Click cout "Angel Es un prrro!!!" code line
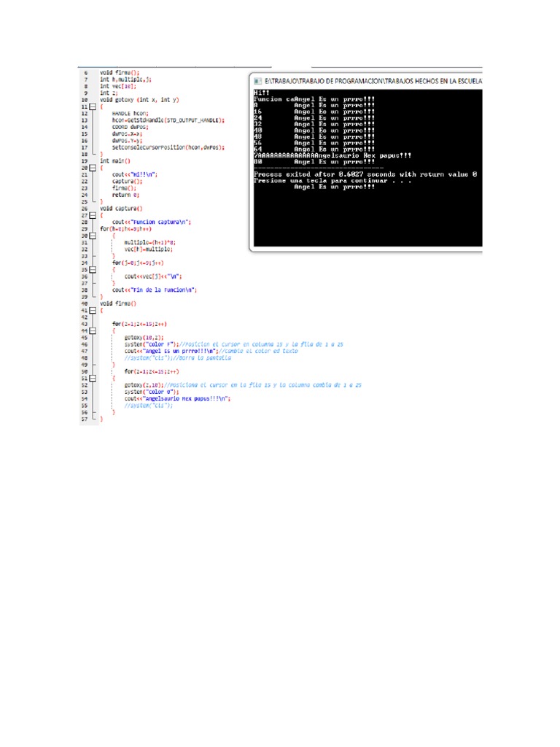This screenshot has height=747, width=560. [171, 351]
